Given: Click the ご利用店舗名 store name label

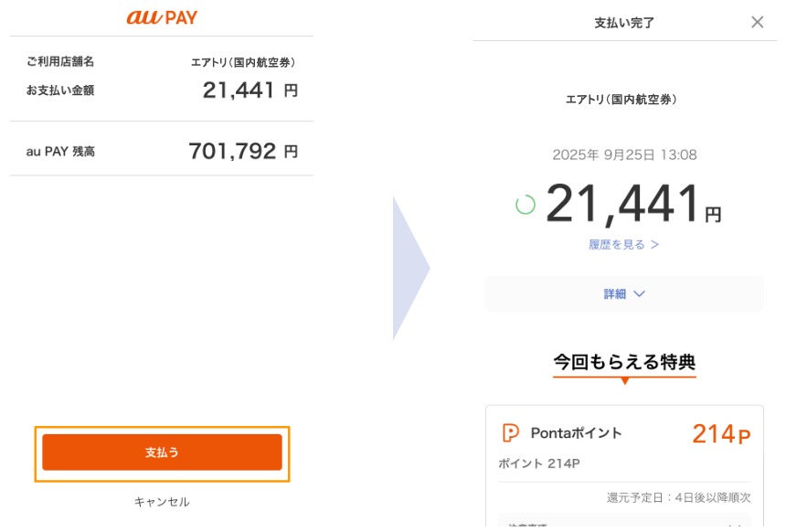Looking at the screenshot, I should [60, 62].
